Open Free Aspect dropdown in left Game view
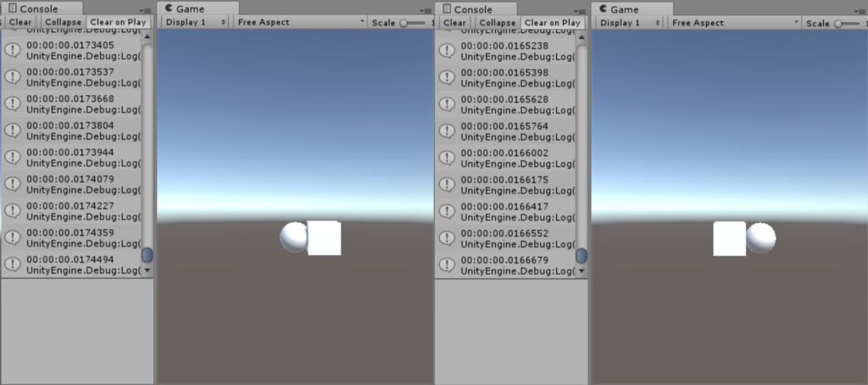 click(x=301, y=22)
